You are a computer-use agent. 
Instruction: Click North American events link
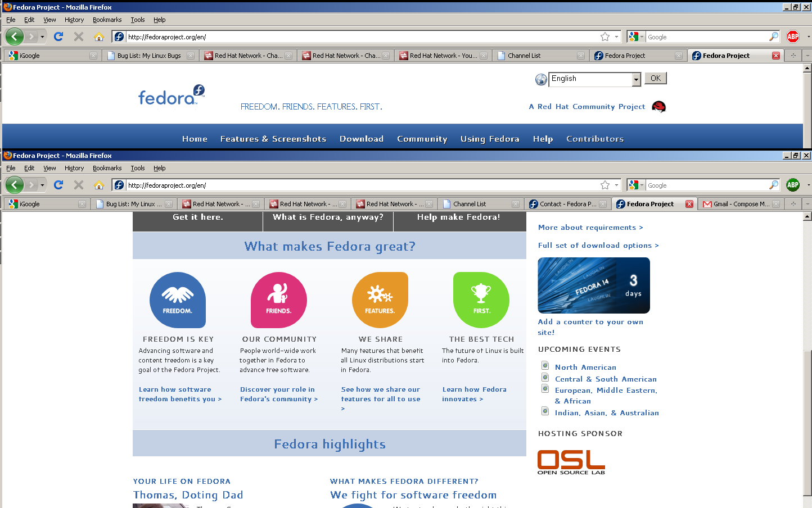click(585, 368)
